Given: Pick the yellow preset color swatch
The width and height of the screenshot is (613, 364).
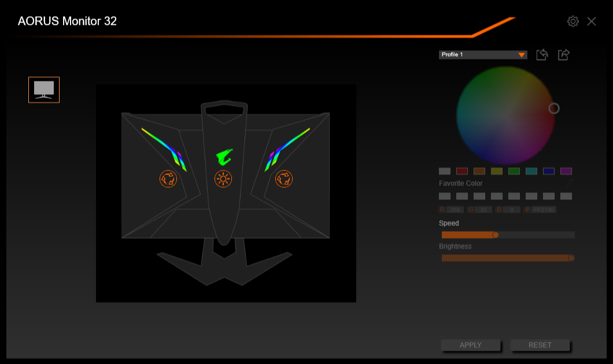Looking at the screenshot, I should click(x=497, y=171).
